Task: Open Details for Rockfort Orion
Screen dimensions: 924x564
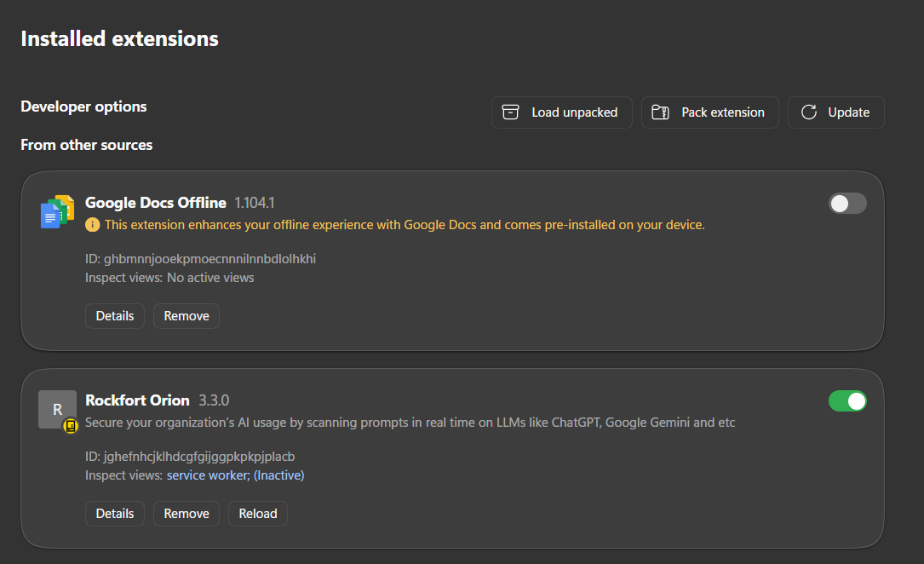Action: coord(115,514)
